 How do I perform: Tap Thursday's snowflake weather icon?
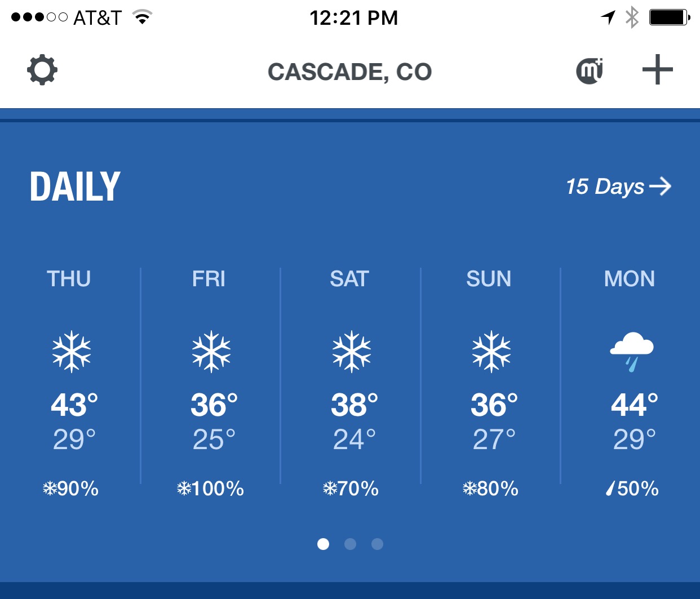72,352
